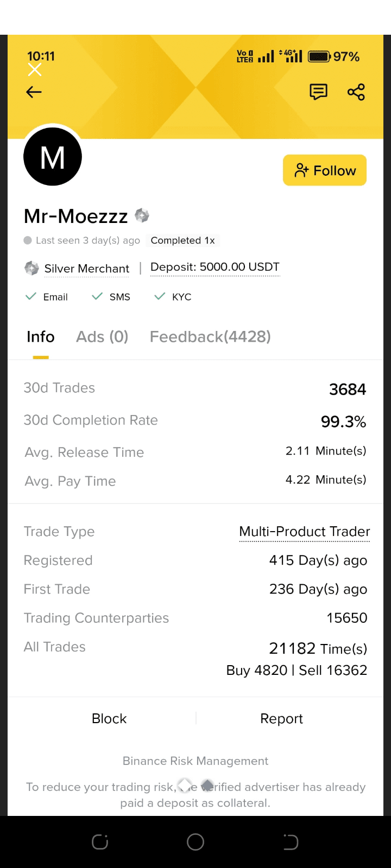Block this advertiser
The height and width of the screenshot is (868, 391).
pyautogui.click(x=109, y=718)
